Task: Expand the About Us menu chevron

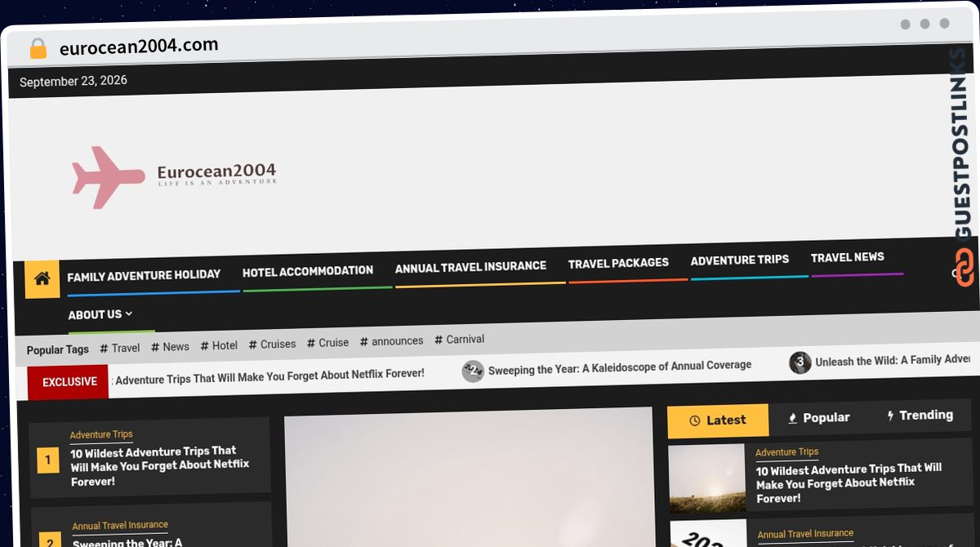Action: tap(129, 314)
